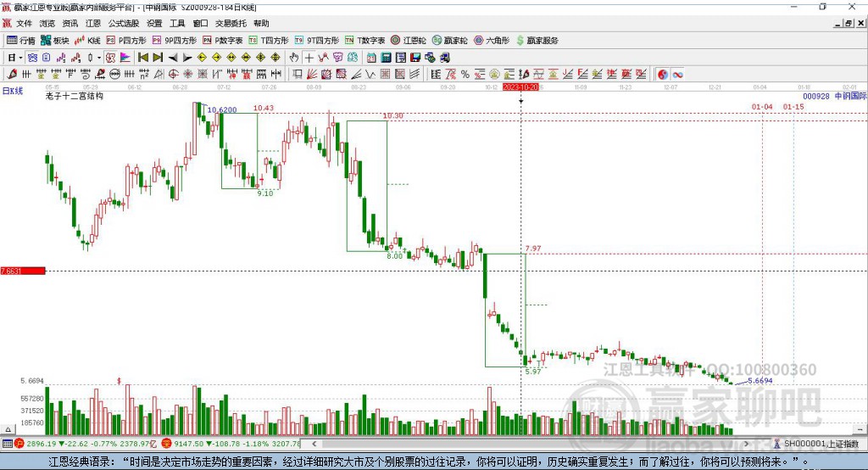Viewport: 868px width, 470px height.
Task: Select the red pencil drawing tool
Action: tap(12, 74)
